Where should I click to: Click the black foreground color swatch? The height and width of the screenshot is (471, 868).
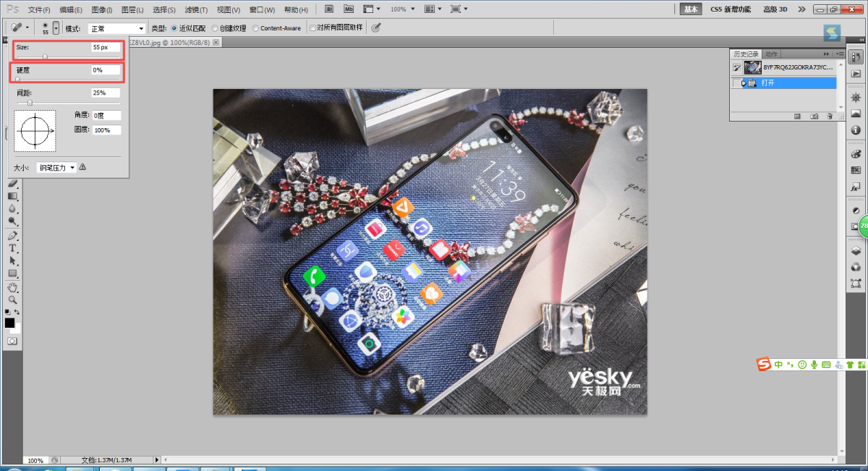click(9, 323)
